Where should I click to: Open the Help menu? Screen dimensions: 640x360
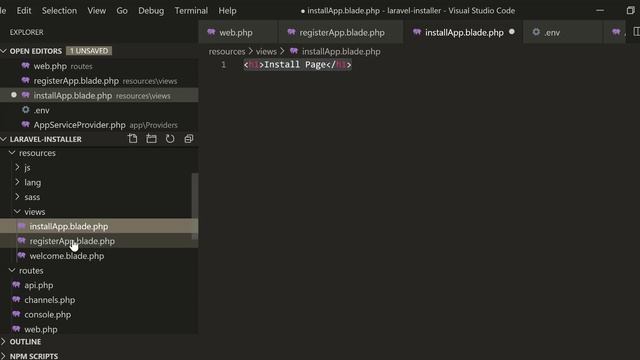[227, 11]
